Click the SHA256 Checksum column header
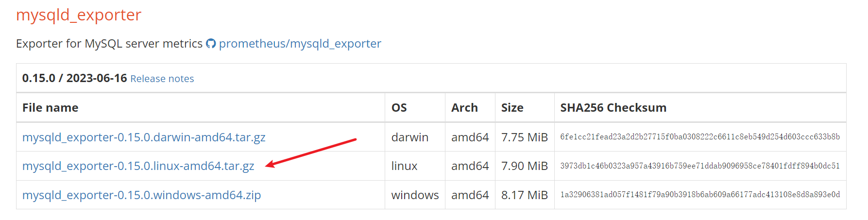This screenshot has width=868, height=220. (x=613, y=108)
